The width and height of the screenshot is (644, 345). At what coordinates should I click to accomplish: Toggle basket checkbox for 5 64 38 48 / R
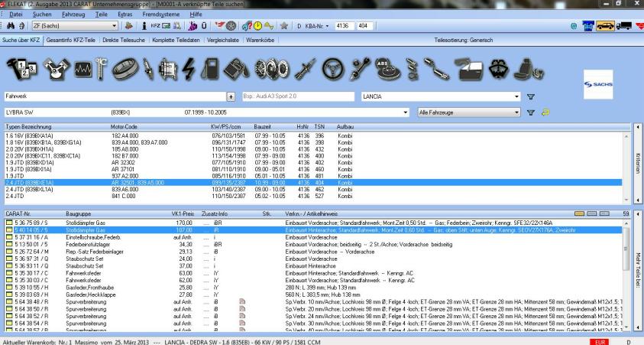[x=9, y=302]
